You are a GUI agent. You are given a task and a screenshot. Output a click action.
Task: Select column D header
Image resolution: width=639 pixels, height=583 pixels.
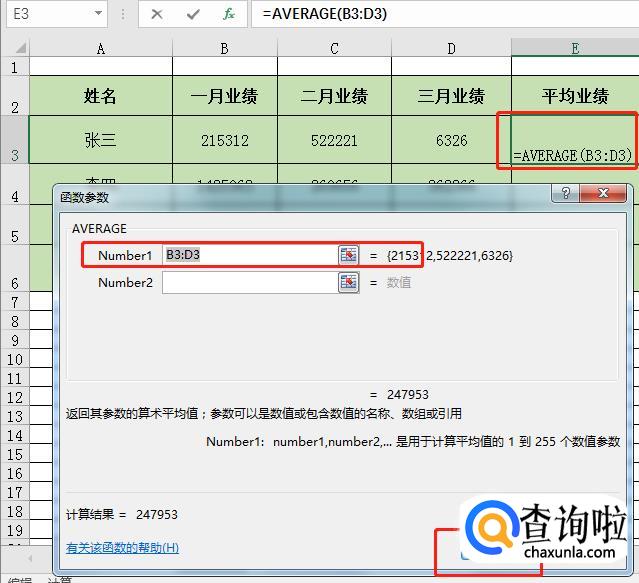tap(451, 49)
